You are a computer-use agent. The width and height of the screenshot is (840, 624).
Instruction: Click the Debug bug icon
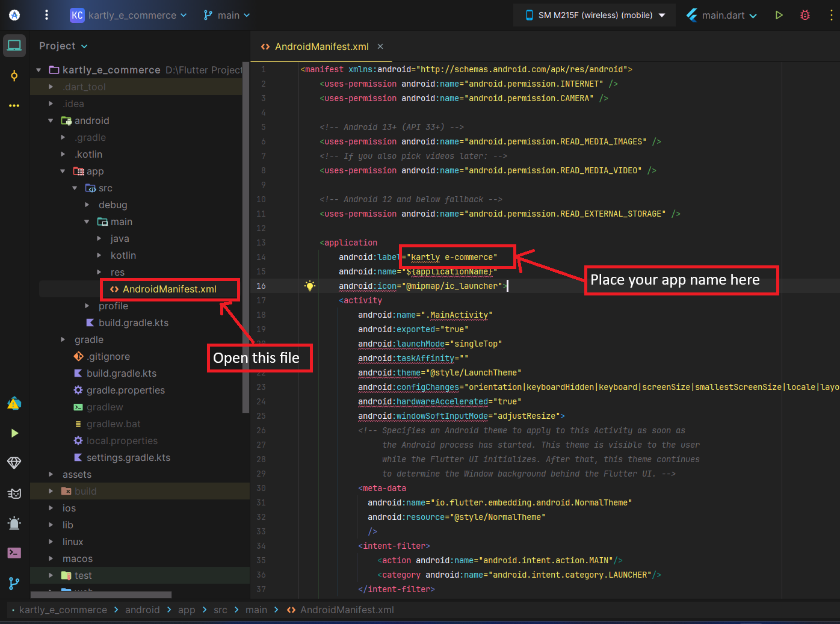[805, 15]
